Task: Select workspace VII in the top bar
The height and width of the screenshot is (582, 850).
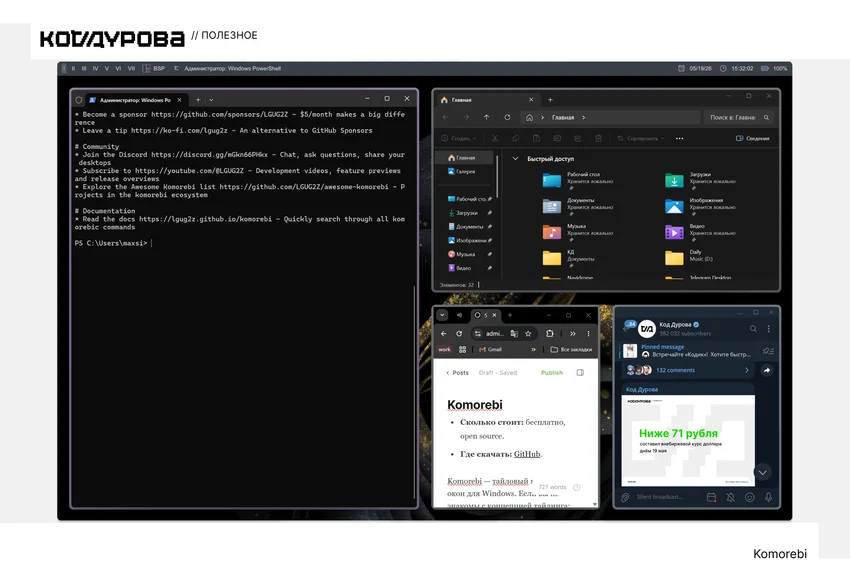Action: [x=131, y=68]
